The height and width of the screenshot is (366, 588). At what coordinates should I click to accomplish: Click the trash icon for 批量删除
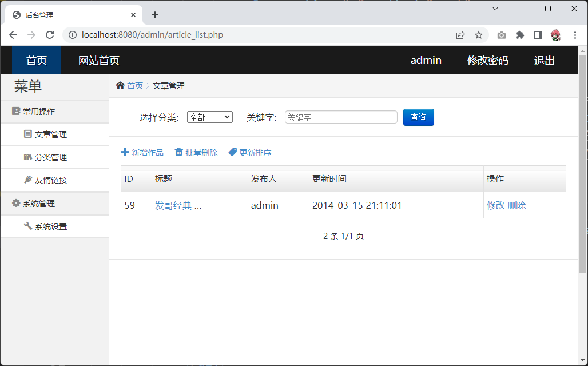[x=179, y=153]
